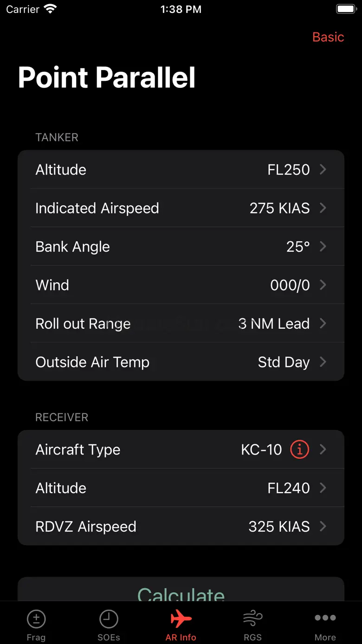The height and width of the screenshot is (644, 362).
Task: Tap the Wi-Fi status icon
Action: 50,9
